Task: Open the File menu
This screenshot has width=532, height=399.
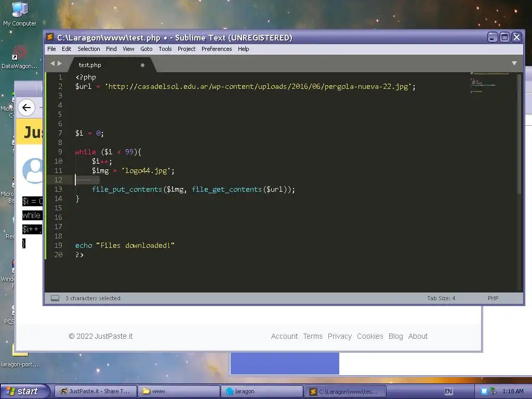Action: click(51, 49)
